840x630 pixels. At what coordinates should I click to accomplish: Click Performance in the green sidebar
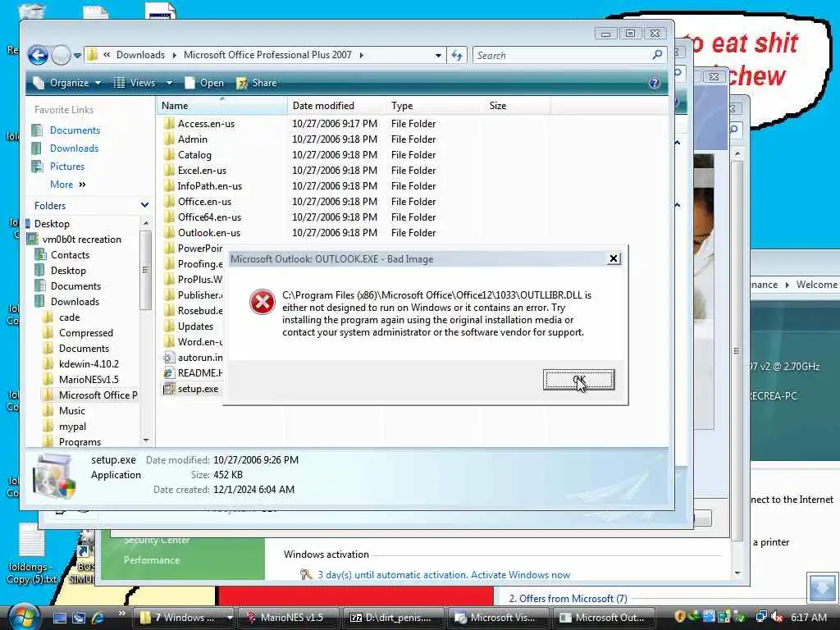pyautogui.click(x=152, y=559)
